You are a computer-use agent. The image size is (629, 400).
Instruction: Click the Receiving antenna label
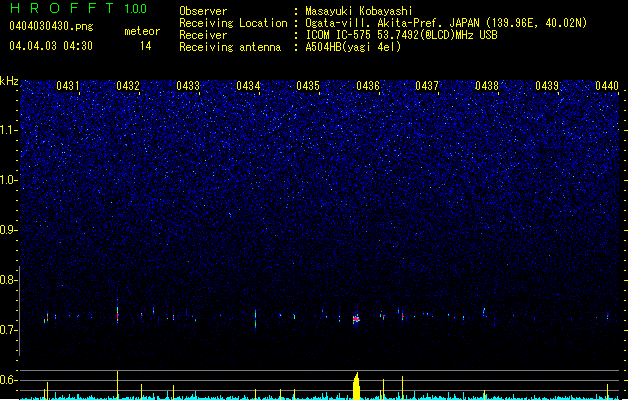click(230, 47)
